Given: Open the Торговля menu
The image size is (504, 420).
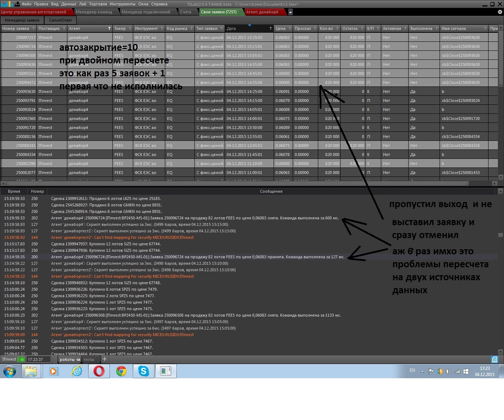Looking at the screenshot, I should [x=98, y=4].
